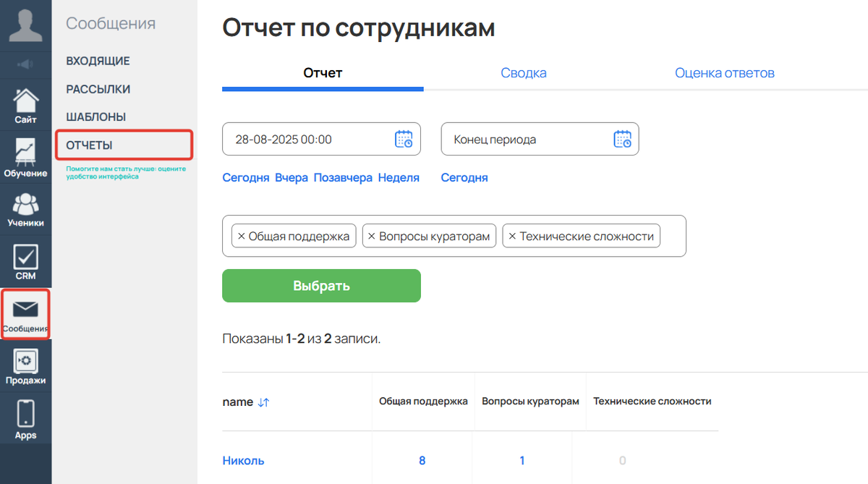Switch to the Оценка ответов tab
The image size is (868, 484).
coord(724,72)
